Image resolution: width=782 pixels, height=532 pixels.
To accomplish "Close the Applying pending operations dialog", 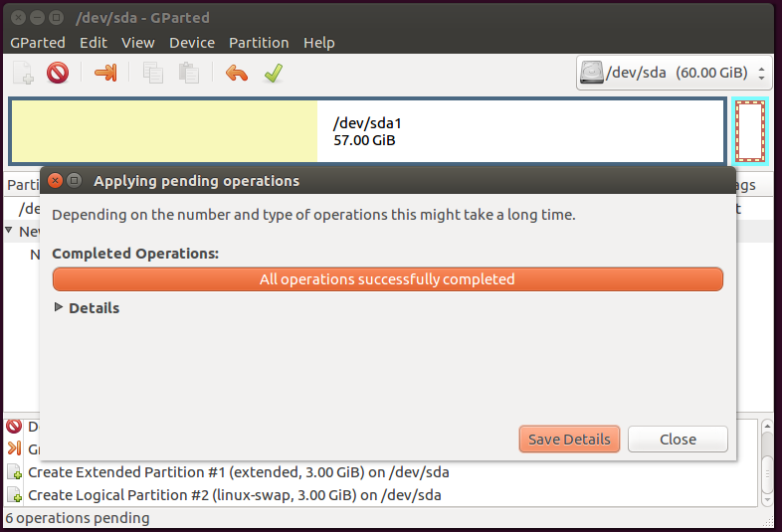I will (x=56, y=181).
